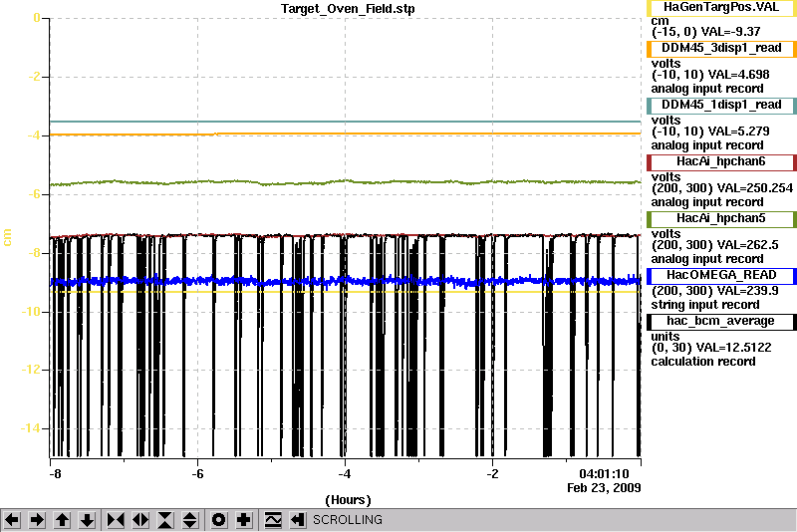Image resolution: width=797 pixels, height=532 pixels.
Task: Click the 'VAL=262.5' reading
Action: pyautogui.click(x=747, y=245)
